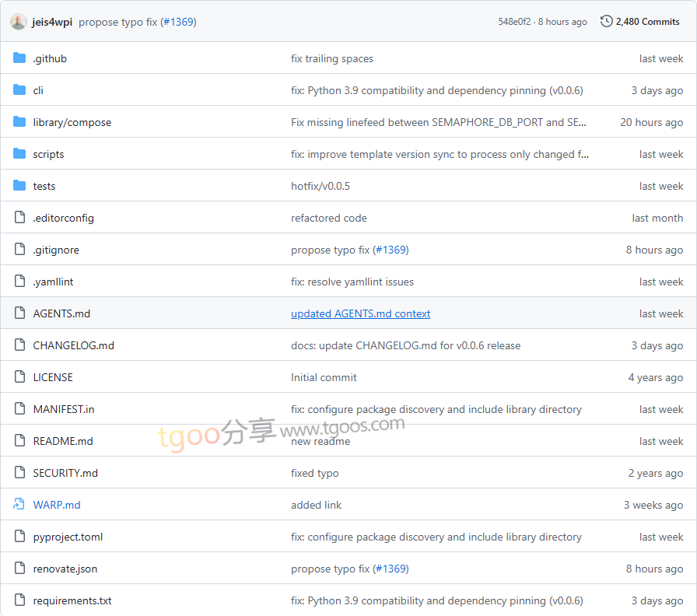The width and height of the screenshot is (697, 616).
Task: Click the WARP.md symlink file icon
Action: tap(19, 505)
